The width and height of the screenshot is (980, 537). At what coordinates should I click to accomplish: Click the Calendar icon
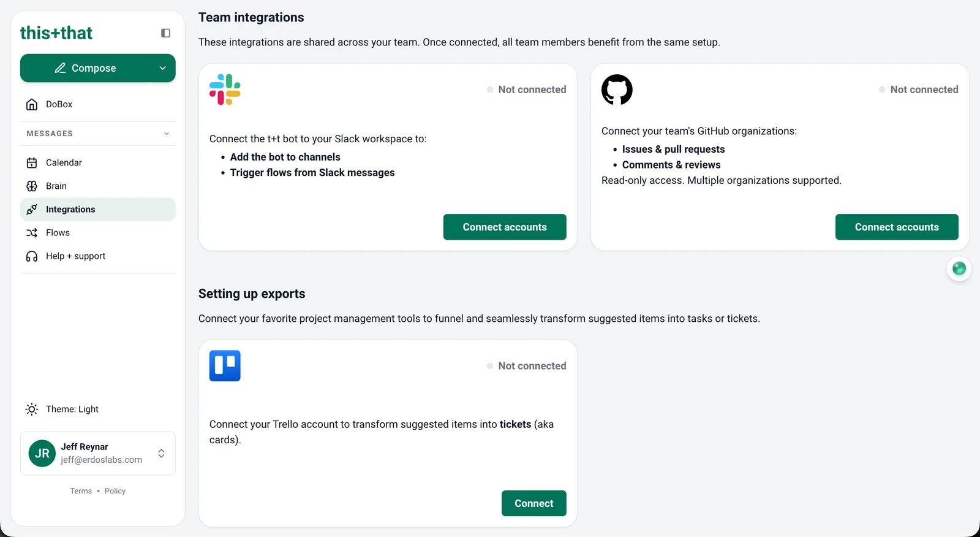pos(32,162)
